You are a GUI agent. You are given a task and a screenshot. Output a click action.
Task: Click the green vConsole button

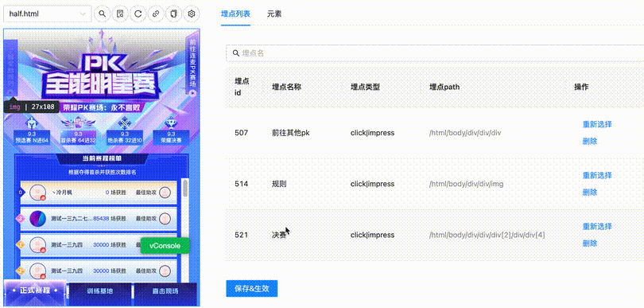[165, 245]
